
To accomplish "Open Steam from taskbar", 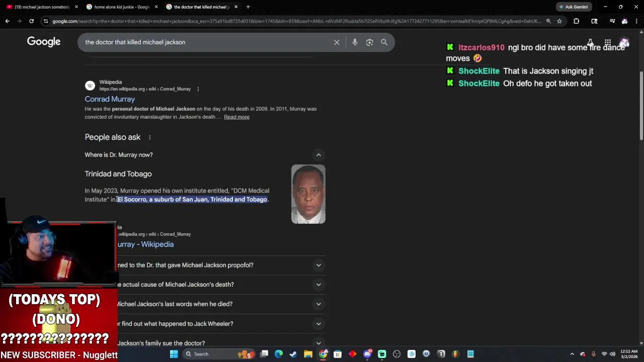I will coord(293,354).
